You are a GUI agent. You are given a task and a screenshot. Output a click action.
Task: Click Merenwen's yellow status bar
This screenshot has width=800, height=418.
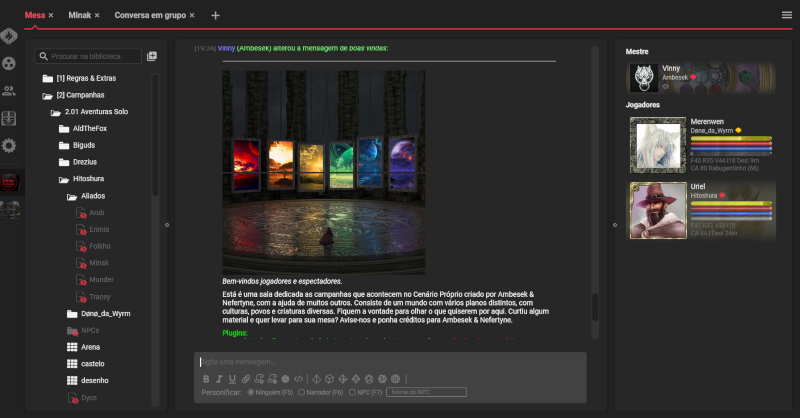[x=731, y=138]
